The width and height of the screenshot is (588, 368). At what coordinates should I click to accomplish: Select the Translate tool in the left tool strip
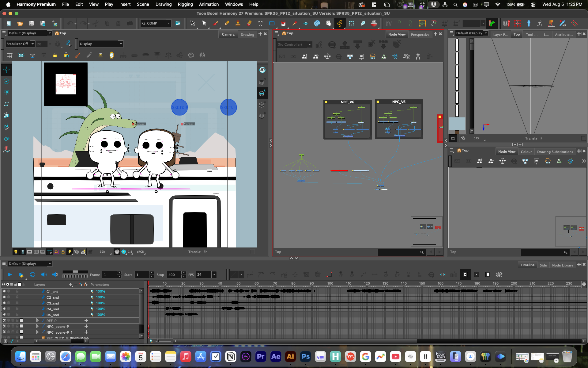click(6, 70)
